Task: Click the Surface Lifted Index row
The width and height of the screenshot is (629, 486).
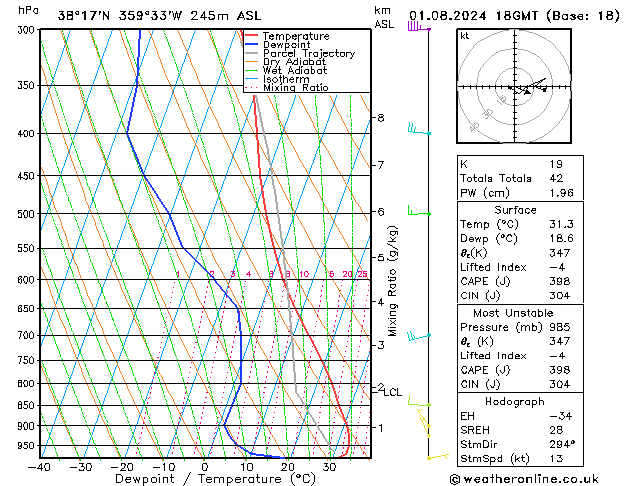Action: point(520,267)
